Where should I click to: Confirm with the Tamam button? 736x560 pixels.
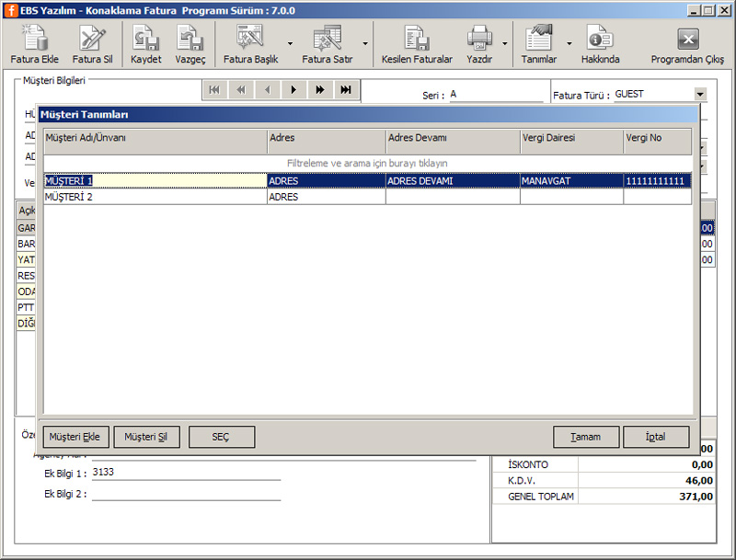click(x=586, y=437)
